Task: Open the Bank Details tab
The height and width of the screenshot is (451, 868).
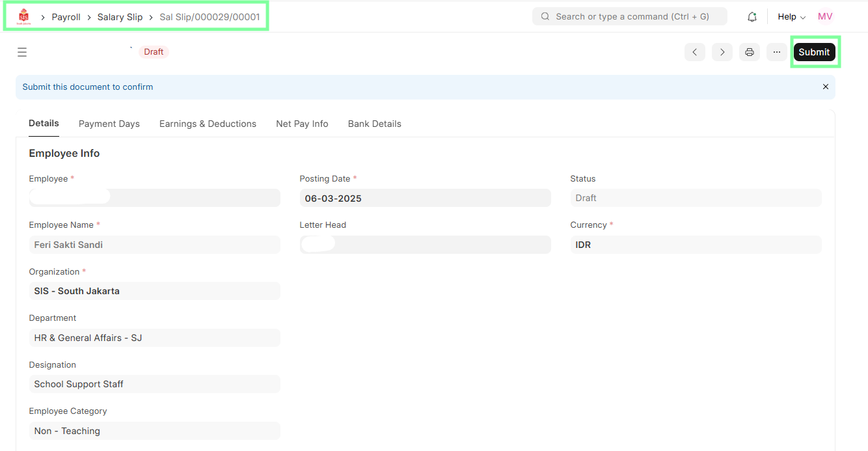Action: (x=374, y=124)
